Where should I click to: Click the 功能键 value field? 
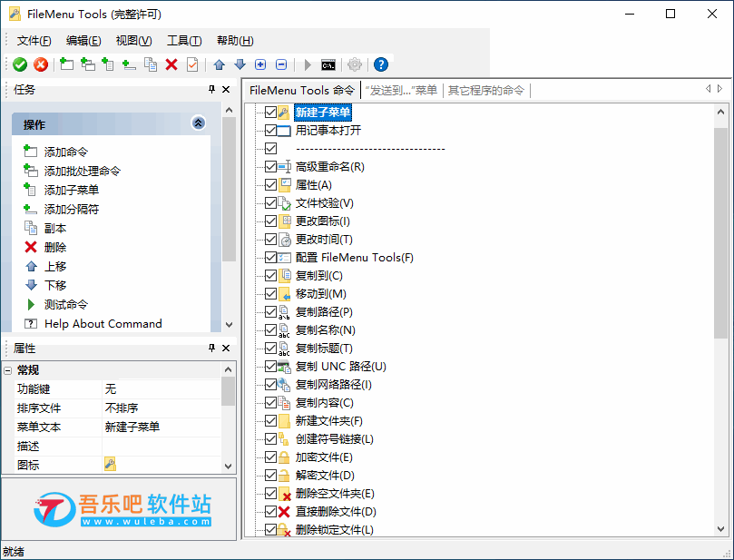161,389
